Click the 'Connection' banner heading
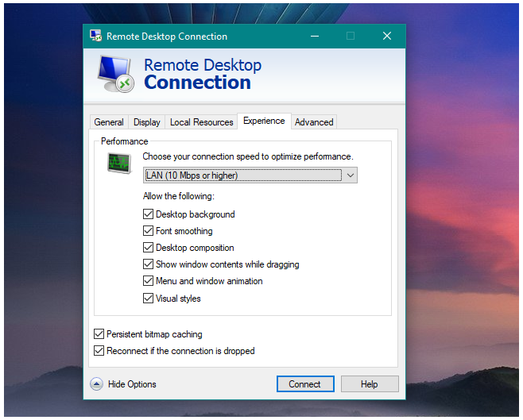 pos(197,83)
